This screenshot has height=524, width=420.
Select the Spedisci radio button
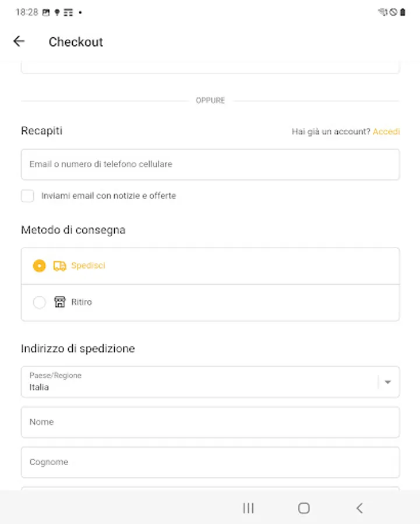[39, 266]
